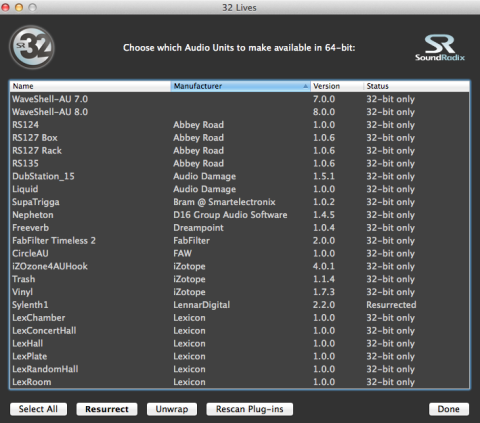Toggle the Manufacturer column sort arrow
Viewport: 480px width, 423px height.
tap(305, 86)
